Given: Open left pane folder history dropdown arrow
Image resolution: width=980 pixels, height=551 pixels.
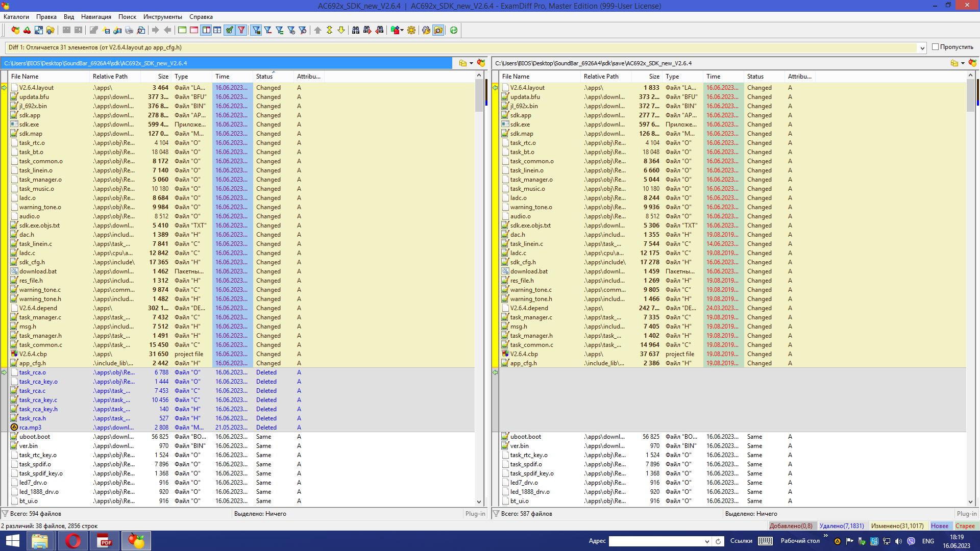Looking at the screenshot, I should point(471,63).
